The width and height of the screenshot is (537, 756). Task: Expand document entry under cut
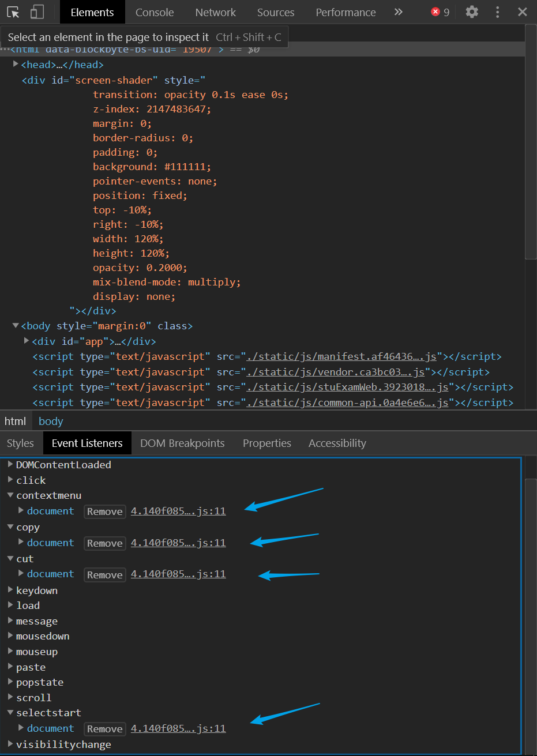coord(21,573)
